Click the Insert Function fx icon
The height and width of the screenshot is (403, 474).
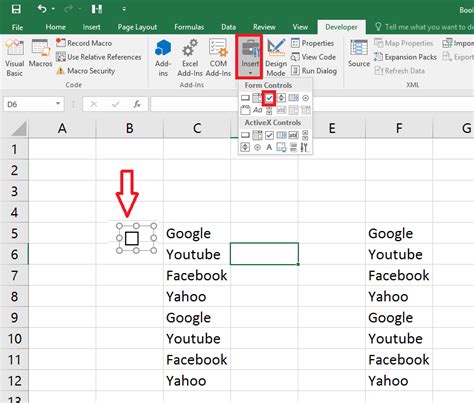(137, 104)
